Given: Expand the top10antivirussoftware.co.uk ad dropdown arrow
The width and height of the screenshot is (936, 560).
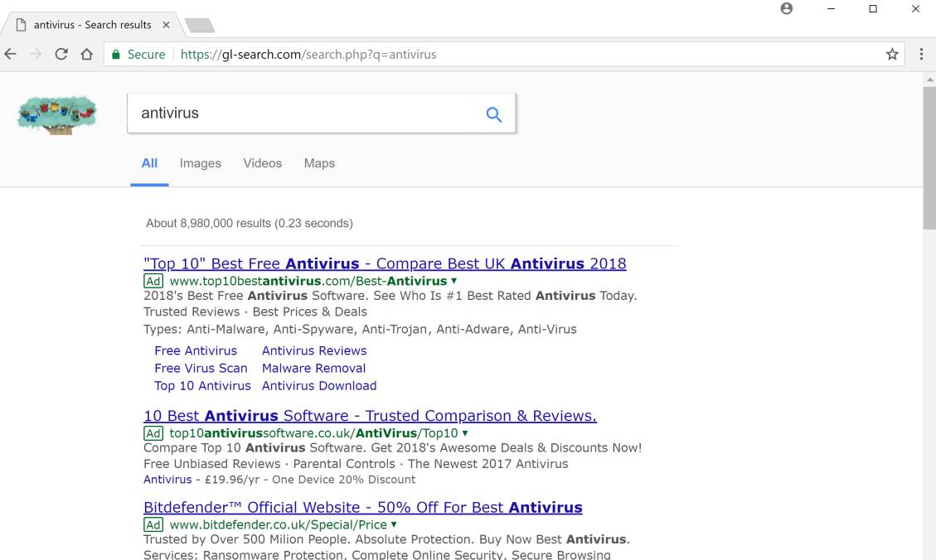Looking at the screenshot, I should (x=465, y=433).
